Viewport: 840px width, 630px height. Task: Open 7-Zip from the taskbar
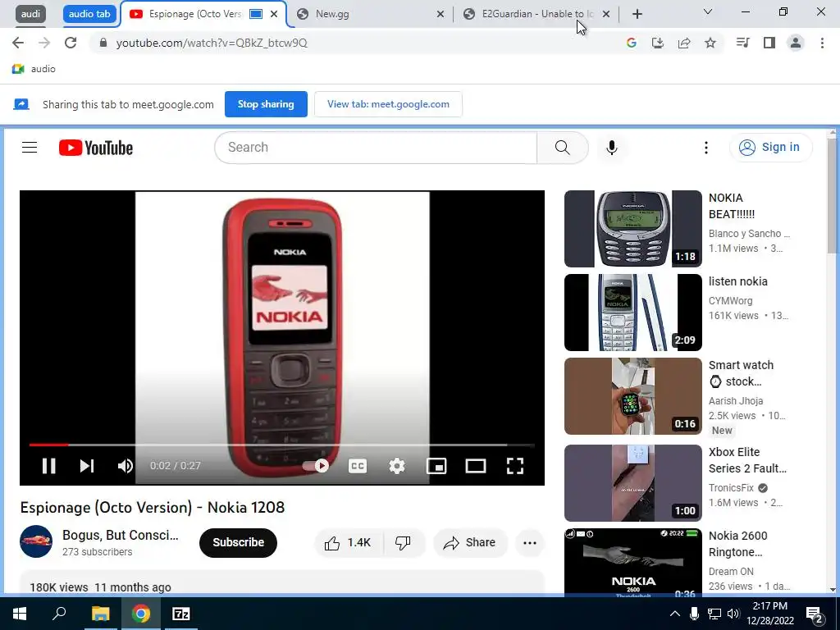point(181,614)
